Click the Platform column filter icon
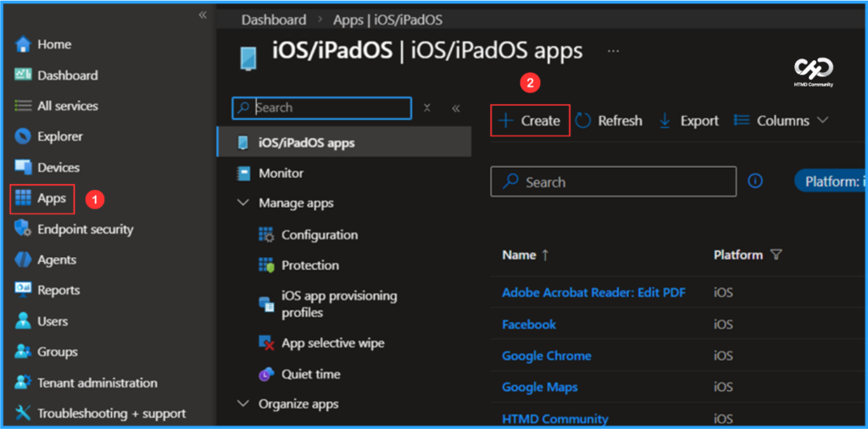 pyautogui.click(x=776, y=255)
